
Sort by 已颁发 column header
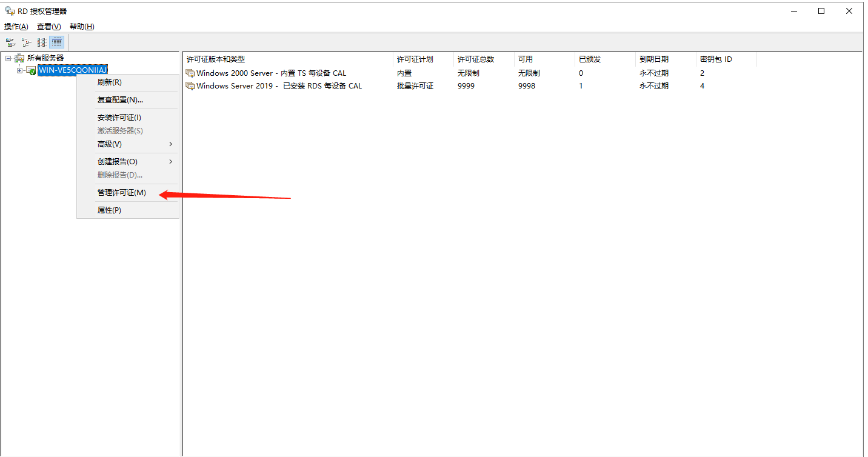click(605, 59)
